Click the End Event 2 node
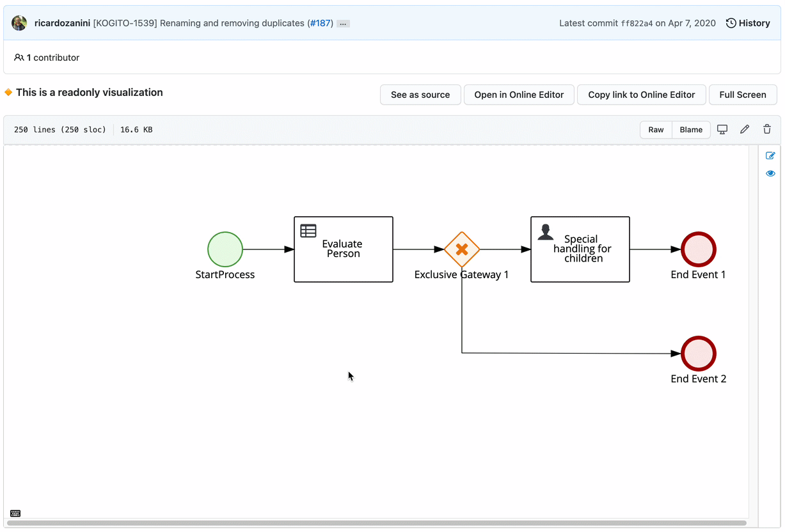The height and width of the screenshot is (532, 785). pyautogui.click(x=699, y=354)
